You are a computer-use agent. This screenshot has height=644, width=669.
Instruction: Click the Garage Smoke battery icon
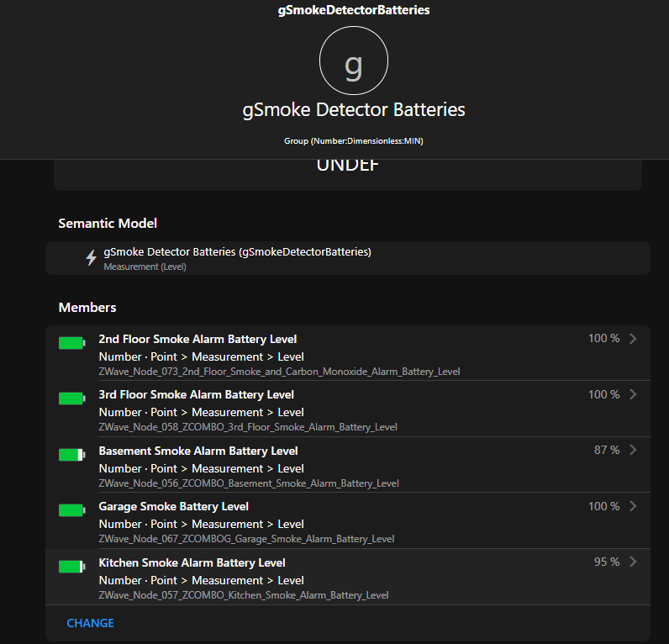(72, 510)
